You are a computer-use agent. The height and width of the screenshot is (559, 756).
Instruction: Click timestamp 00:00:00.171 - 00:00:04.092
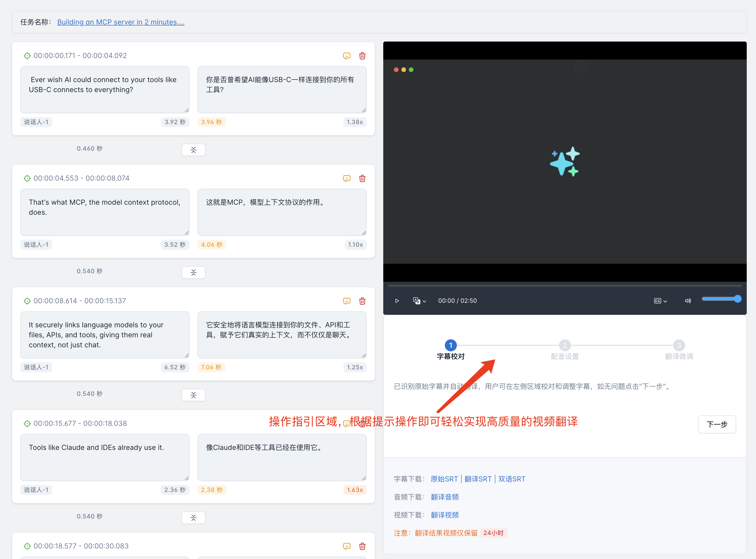[80, 56]
